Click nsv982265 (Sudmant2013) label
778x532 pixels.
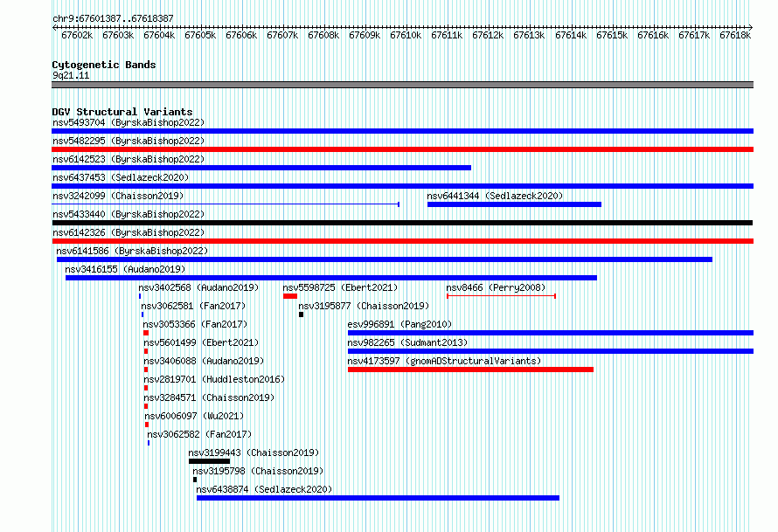coord(407,342)
